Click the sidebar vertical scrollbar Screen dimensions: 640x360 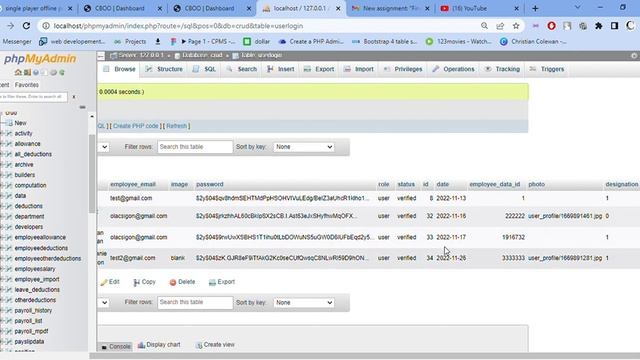coord(92,173)
